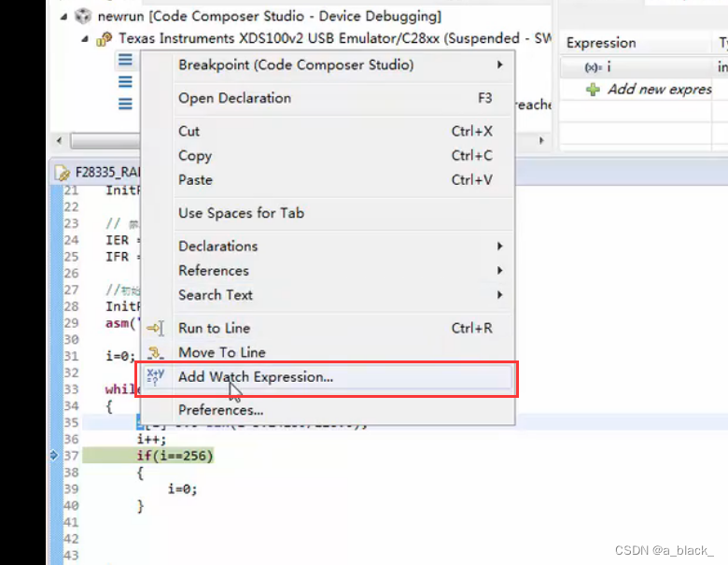
Task: Collapse the Texas Instruments XDS100v2 node
Action: (85, 39)
